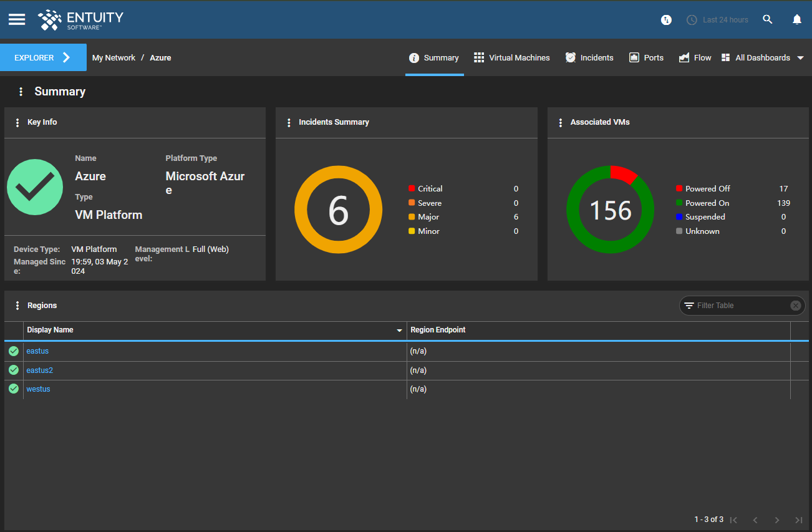Viewport: 812px width, 532px height.
Task: Switch to the Incidents tab
Action: (x=589, y=57)
